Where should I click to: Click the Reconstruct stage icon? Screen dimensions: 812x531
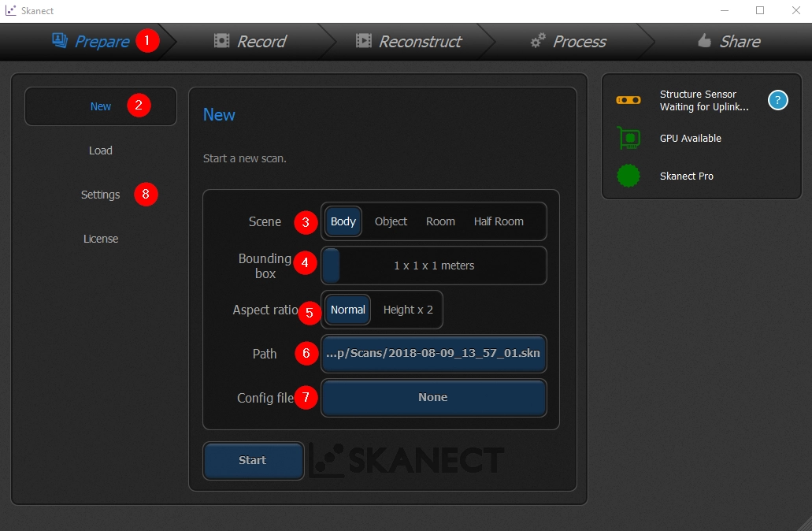363,41
